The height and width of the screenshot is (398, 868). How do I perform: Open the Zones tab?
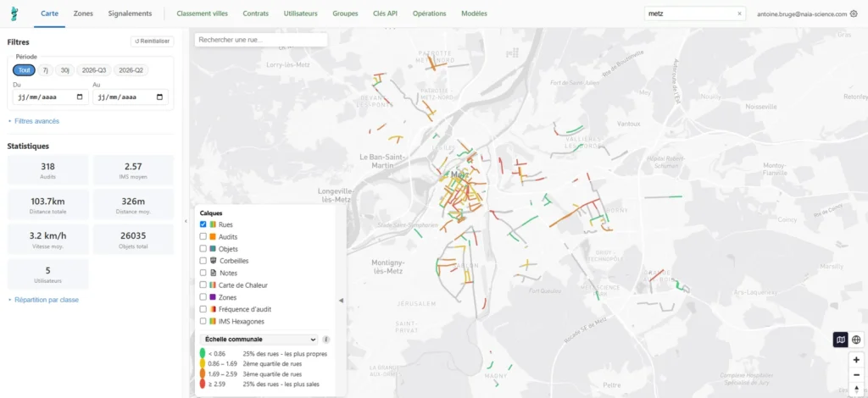pyautogui.click(x=84, y=14)
